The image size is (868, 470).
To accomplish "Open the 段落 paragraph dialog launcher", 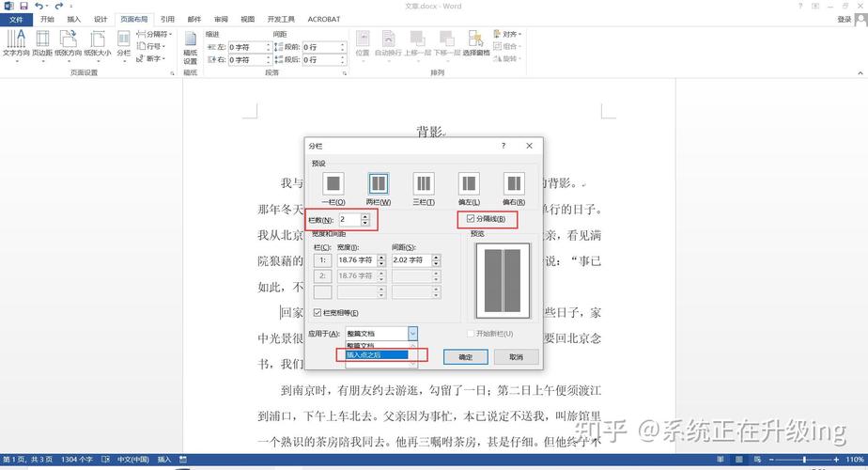I will [x=345, y=73].
